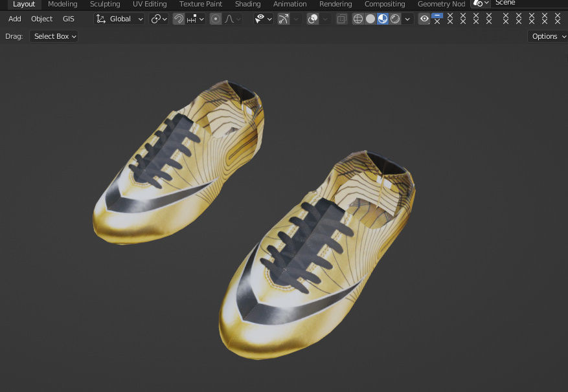Open the Options dropdown
This screenshot has height=392, width=568.
point(547,36)
